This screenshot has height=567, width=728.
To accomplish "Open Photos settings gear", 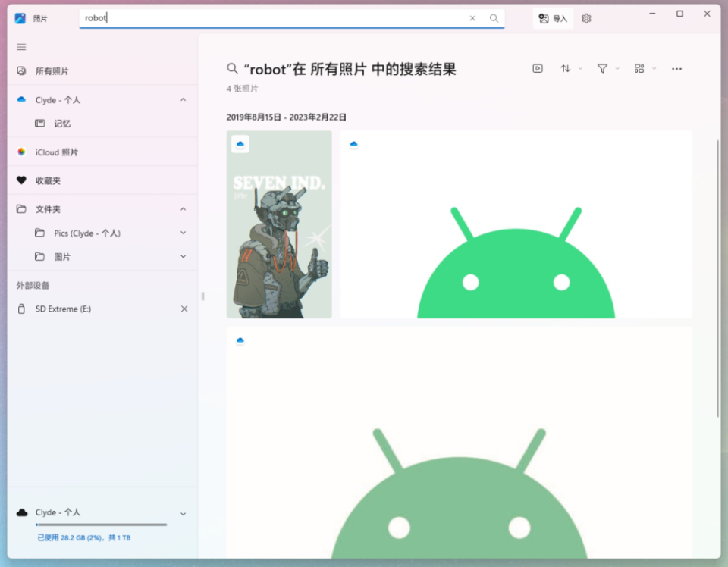I will tap(586, 18).
